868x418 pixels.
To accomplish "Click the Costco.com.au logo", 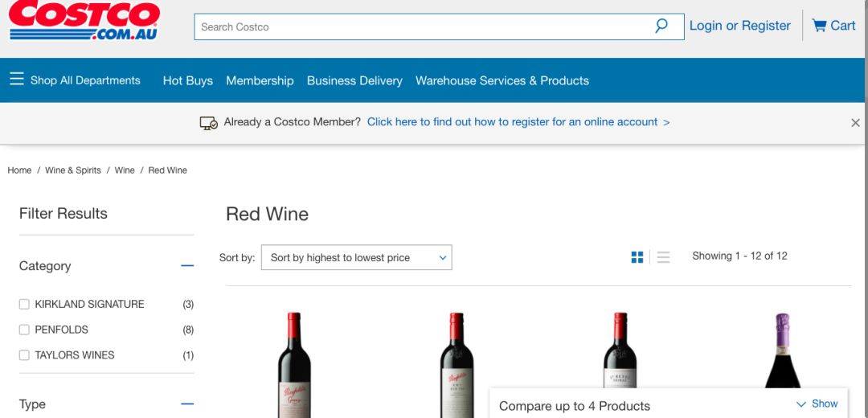I will pos(84,20).
